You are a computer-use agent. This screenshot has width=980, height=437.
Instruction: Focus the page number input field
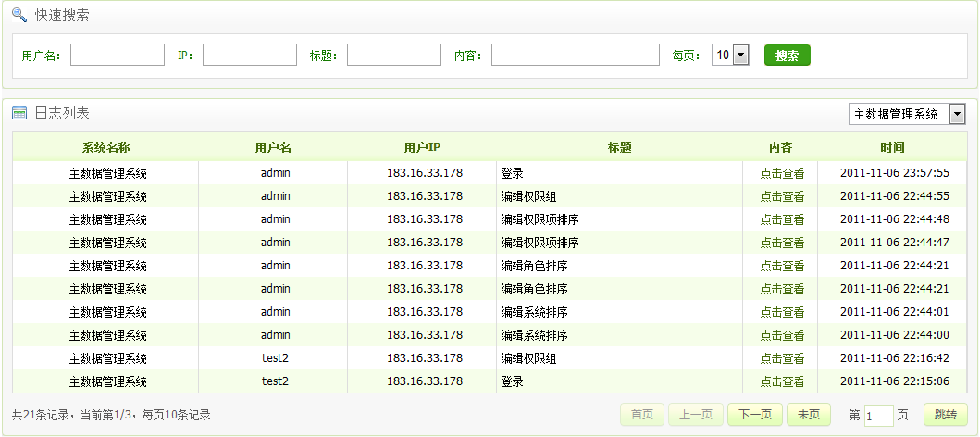coord(879,415)
